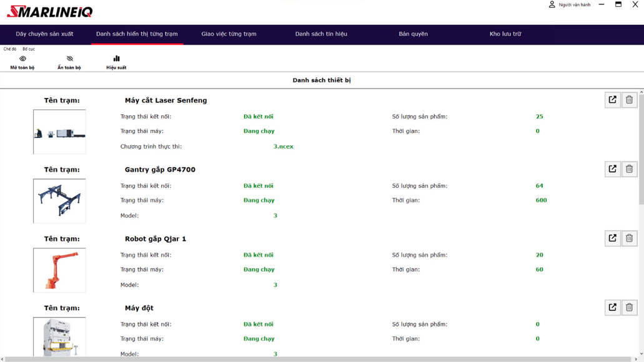Click the horizontal scroll right arrow
This screenshot has width=644, height=362.
pos(636,359)
